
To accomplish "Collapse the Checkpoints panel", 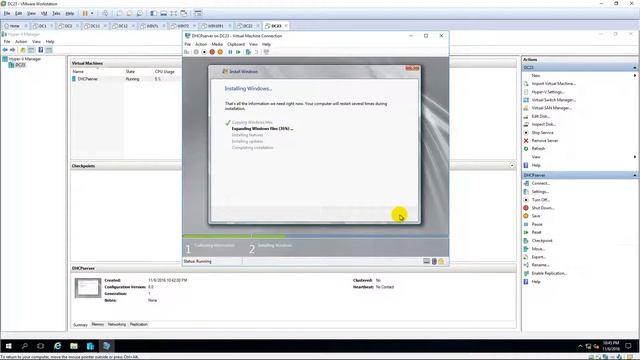I will [x=512, y=165].
